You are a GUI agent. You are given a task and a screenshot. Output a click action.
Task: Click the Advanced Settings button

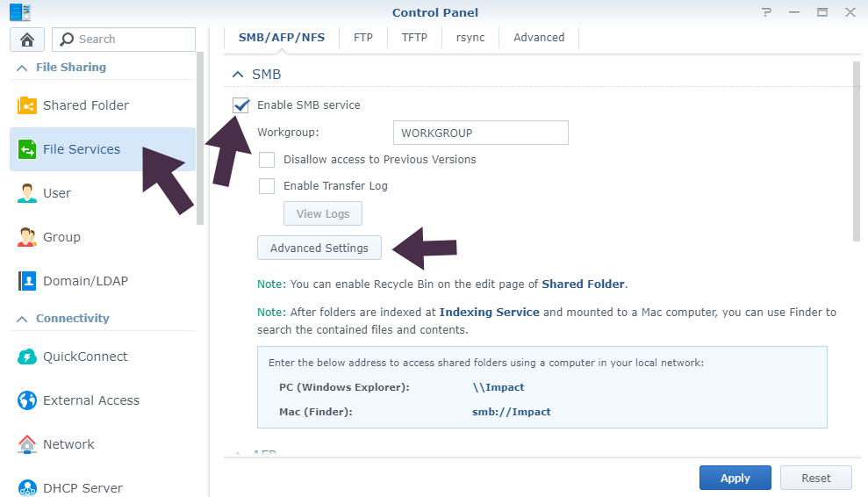point(319,248)
